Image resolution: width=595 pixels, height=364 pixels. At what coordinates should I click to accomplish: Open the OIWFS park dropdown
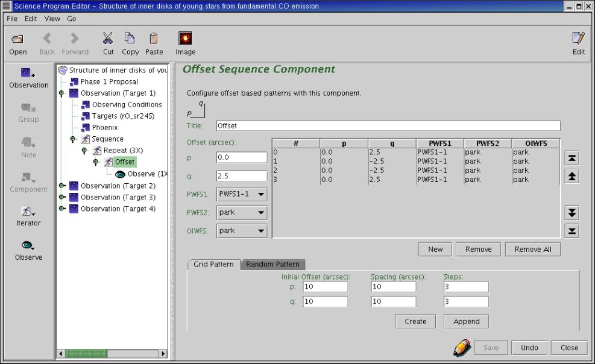(x=242, y=231)
